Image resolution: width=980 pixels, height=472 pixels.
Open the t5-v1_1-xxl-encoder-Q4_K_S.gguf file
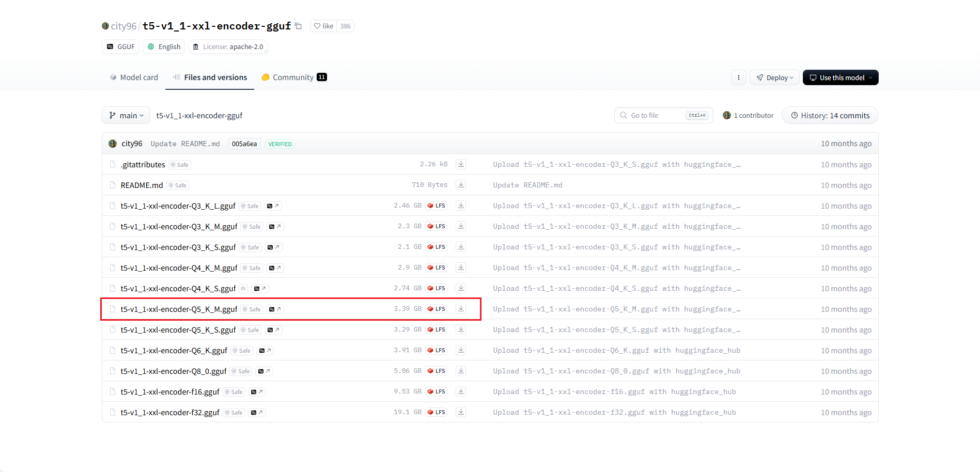178,289
